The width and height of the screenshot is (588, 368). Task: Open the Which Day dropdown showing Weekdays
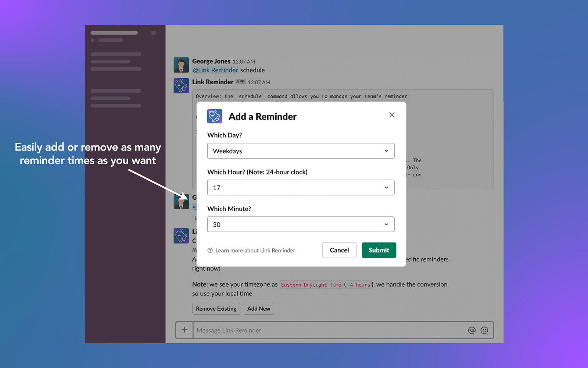tap(301, 151)
